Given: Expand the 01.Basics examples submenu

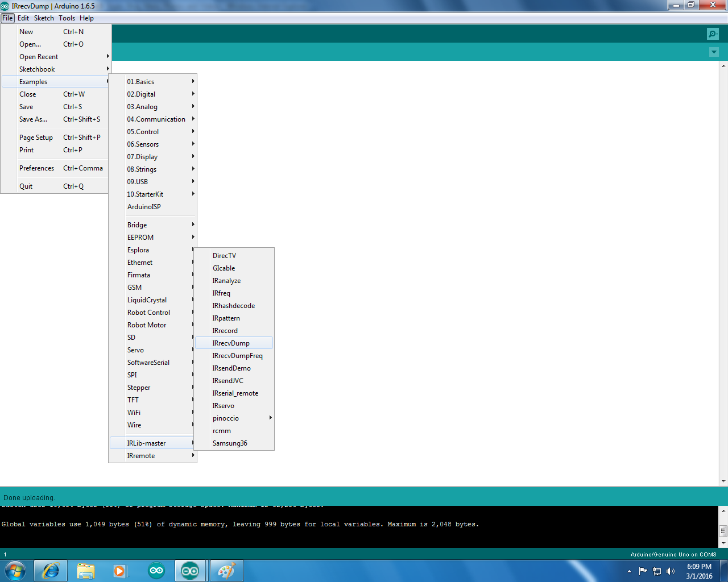Looking at the screenshot, I should (153, 82).
